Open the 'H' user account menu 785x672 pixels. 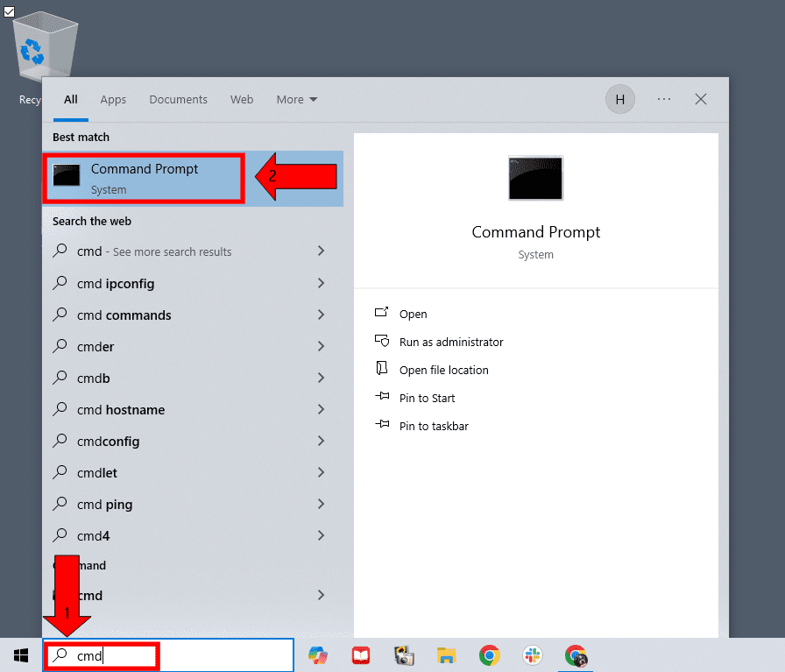[620, 99]
